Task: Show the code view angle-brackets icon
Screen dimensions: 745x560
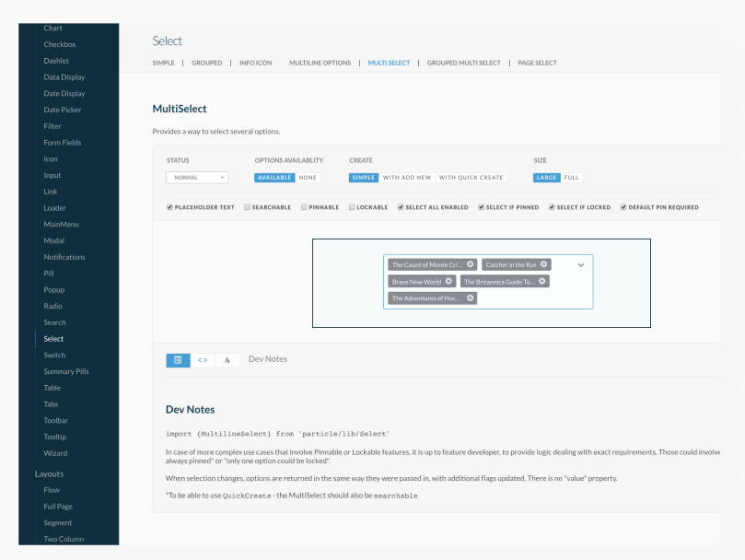Action: (x=203, y=360)
